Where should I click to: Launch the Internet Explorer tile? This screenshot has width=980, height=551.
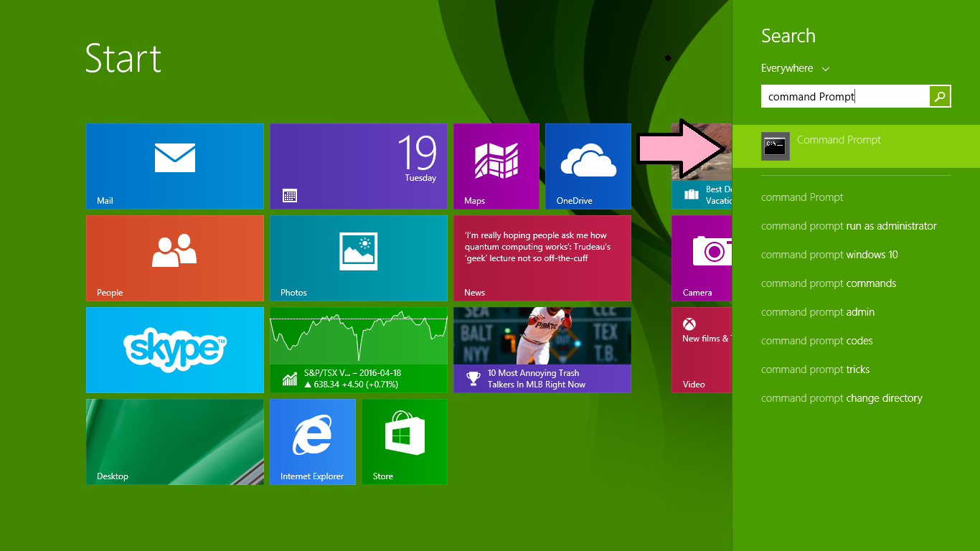313,442
